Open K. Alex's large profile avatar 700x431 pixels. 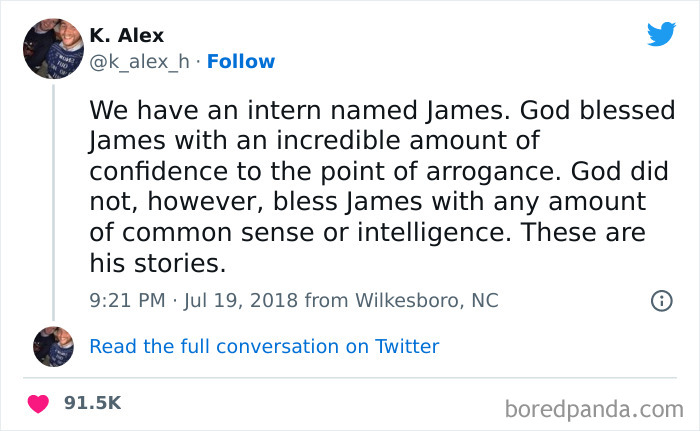point(53,48)
